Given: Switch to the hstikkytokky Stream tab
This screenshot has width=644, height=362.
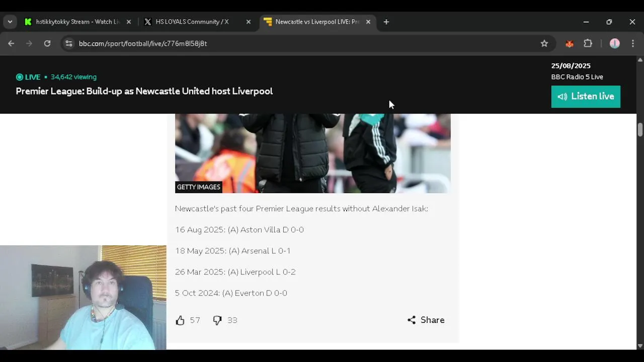Looking at the screenshot, I should pos(78,22).
